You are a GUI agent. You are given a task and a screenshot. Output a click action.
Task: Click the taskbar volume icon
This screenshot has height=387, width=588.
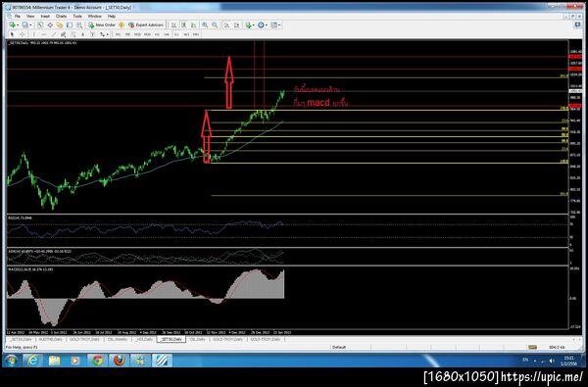pos(551,361)
